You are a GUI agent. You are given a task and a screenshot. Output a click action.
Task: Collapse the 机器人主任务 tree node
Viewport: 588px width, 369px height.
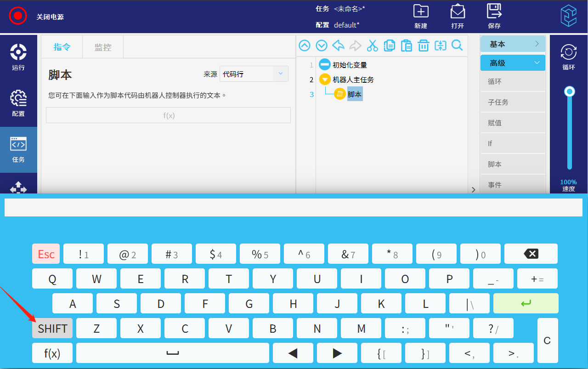[325, 79]
